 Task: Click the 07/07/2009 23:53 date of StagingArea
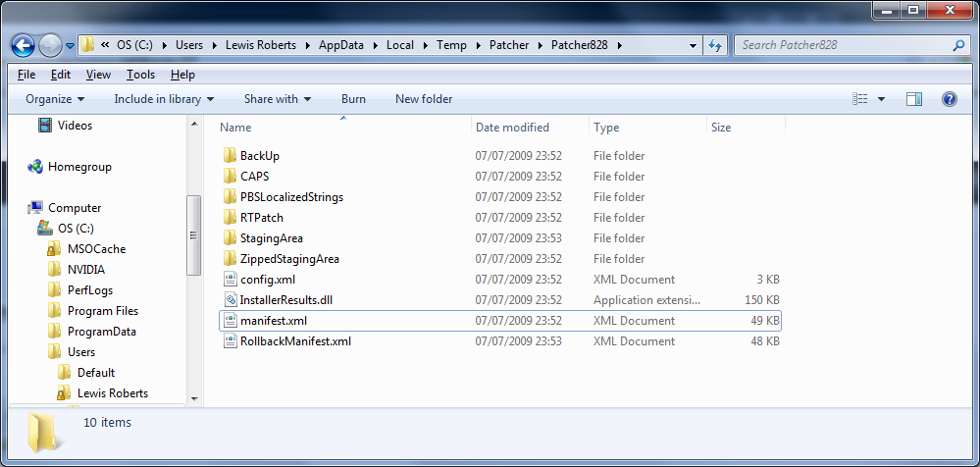coord(519,238)
